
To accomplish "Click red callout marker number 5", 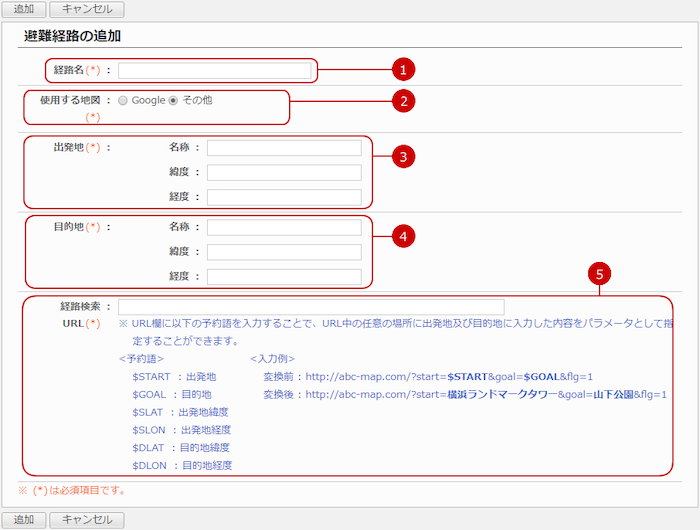I will point(599,272).
